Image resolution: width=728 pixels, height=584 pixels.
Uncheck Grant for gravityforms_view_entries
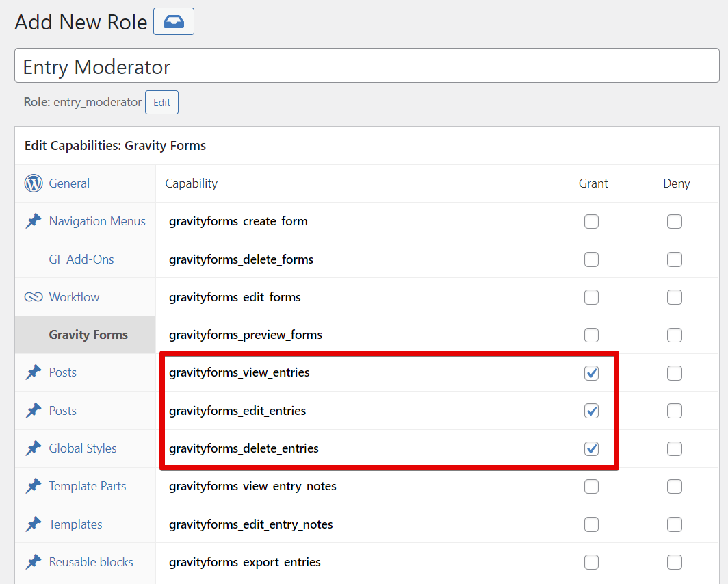coord(591,372)
